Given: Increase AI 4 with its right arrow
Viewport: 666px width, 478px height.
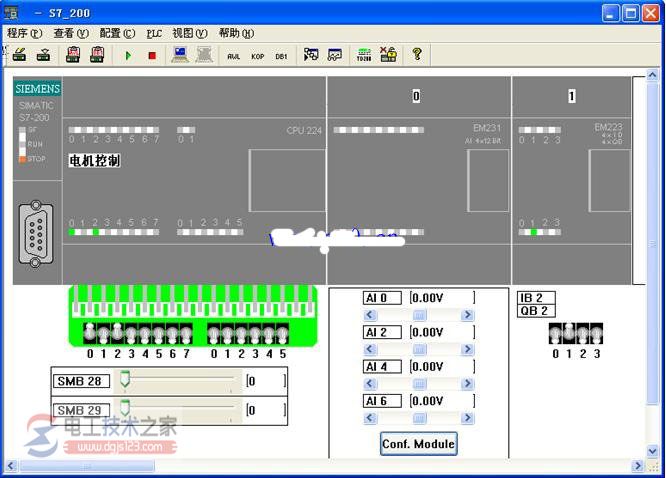Looking at the screenshot, I should point(468,384).
